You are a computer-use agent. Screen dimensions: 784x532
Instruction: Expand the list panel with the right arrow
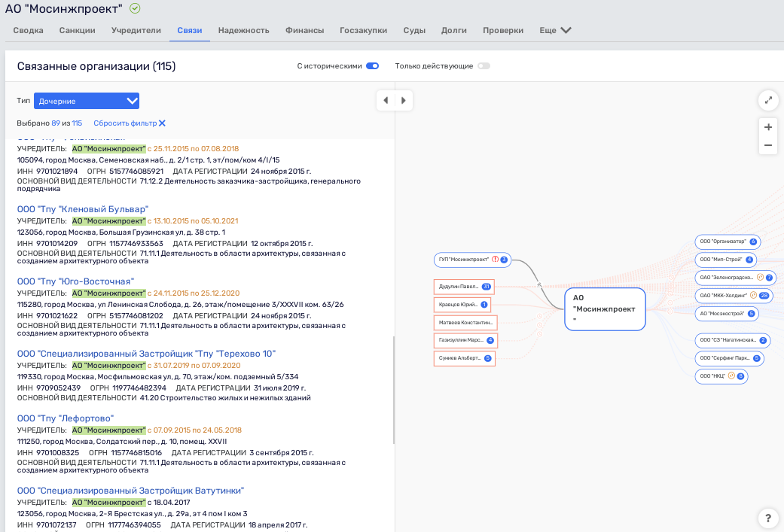coord(404,100)
